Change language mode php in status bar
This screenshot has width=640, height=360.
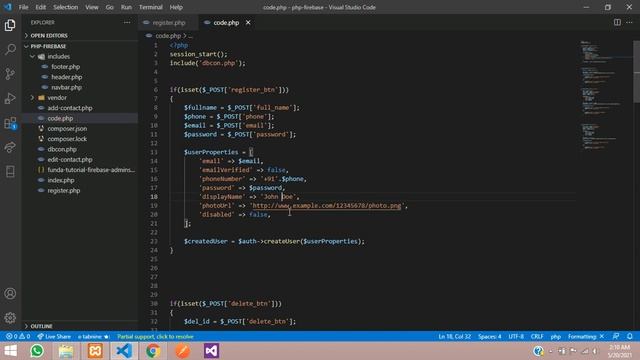[556, 337]
